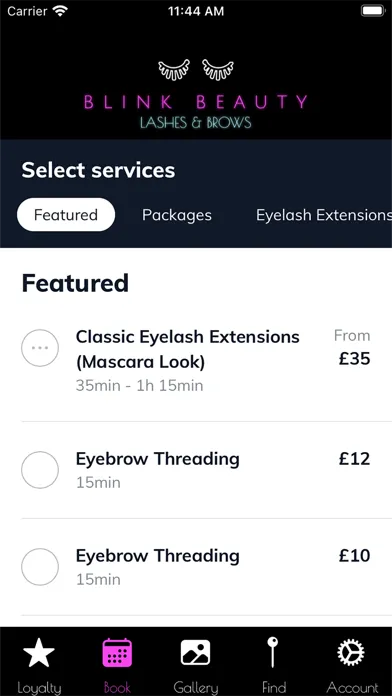This screenshot has height=696, width=392.
Task: Open the Gallery picture icon
Action: click(195, 653)
